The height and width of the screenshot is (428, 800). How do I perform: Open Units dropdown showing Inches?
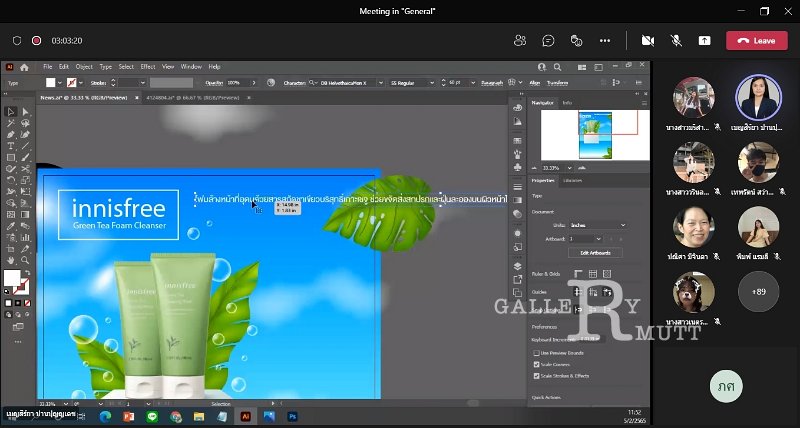coord(598,225)
